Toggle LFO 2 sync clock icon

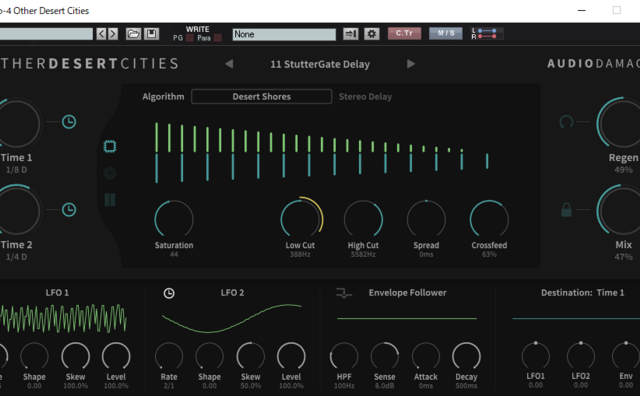tap(169, 293)
